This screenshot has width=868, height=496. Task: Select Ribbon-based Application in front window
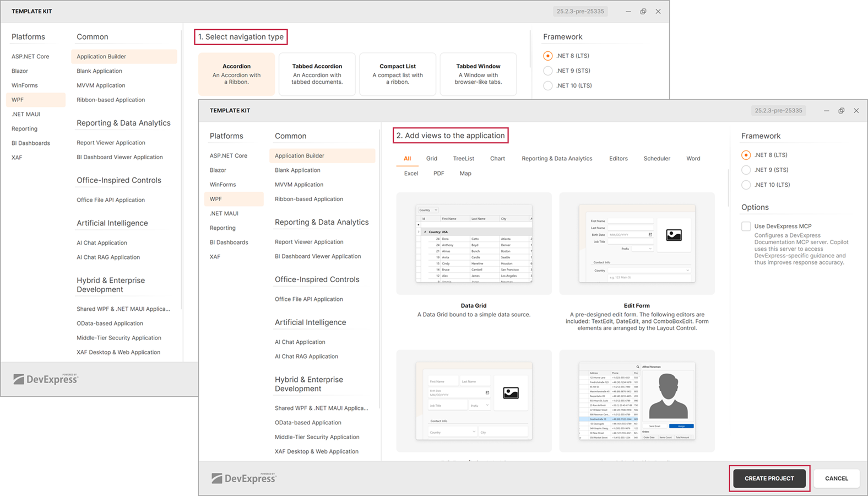point(309,199)
